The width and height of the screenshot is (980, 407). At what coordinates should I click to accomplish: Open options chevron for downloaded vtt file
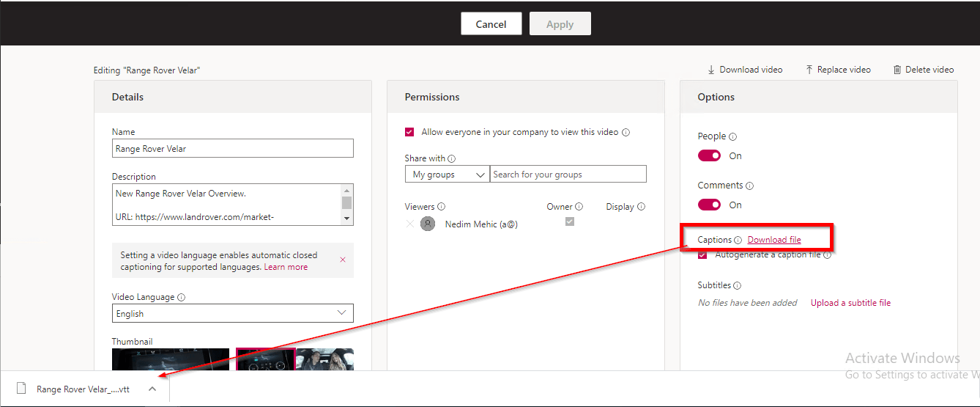[x=152, y=389]
